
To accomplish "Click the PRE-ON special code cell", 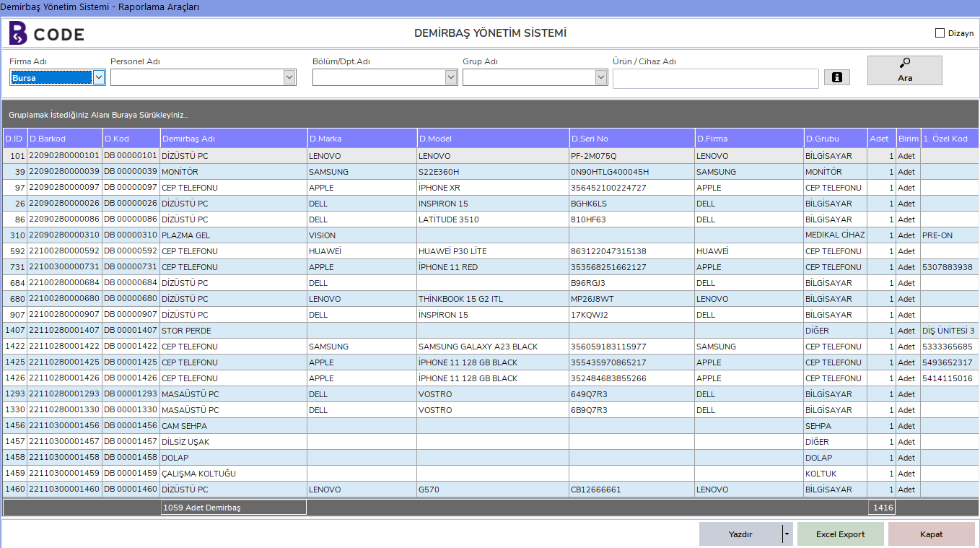I will (950, 235).
